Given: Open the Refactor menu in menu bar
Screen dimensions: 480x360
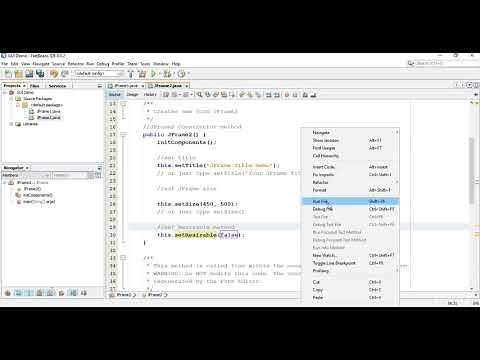Looking at the screenshot, I should pos(76,64).
